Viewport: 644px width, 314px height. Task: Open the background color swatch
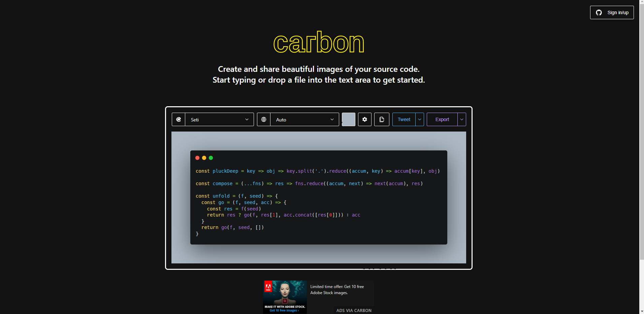tap(349, 119)
